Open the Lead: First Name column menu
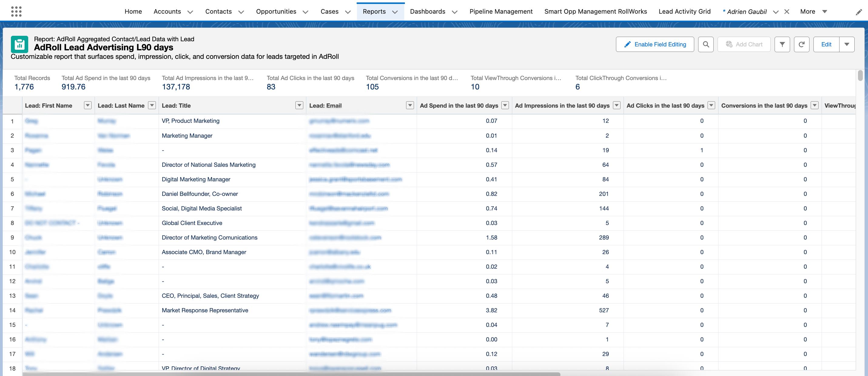 pyautogui.click(x=88, y=106)
